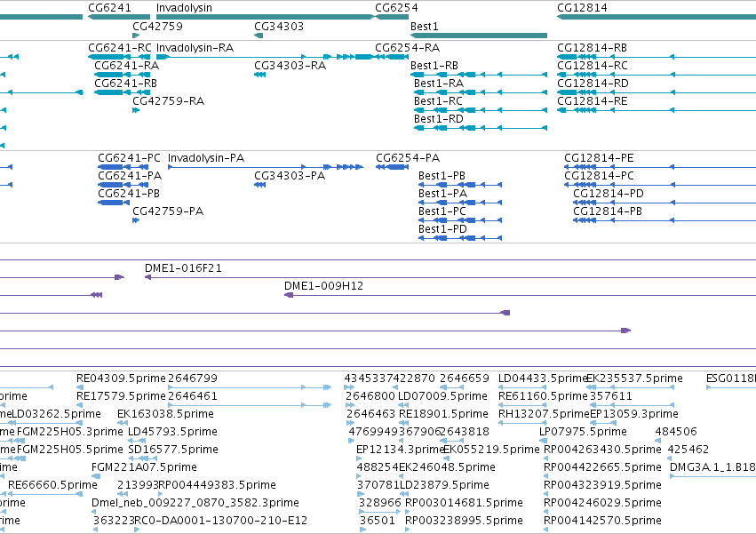Click EST label LD45793.5prime

[172, 432]
